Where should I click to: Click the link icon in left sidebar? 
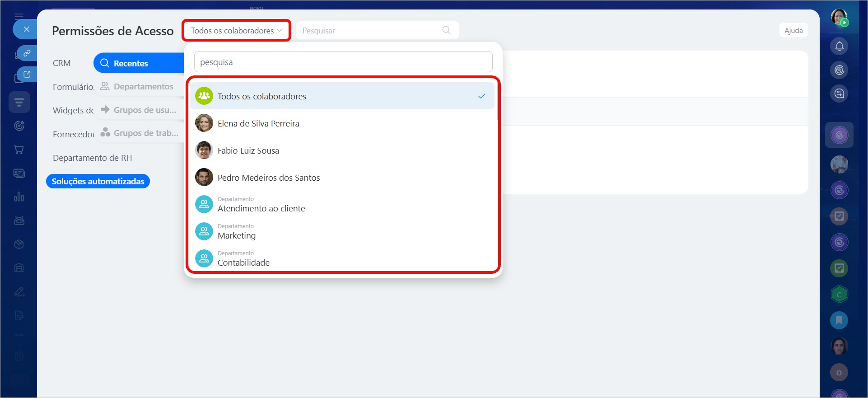(27, 53)
